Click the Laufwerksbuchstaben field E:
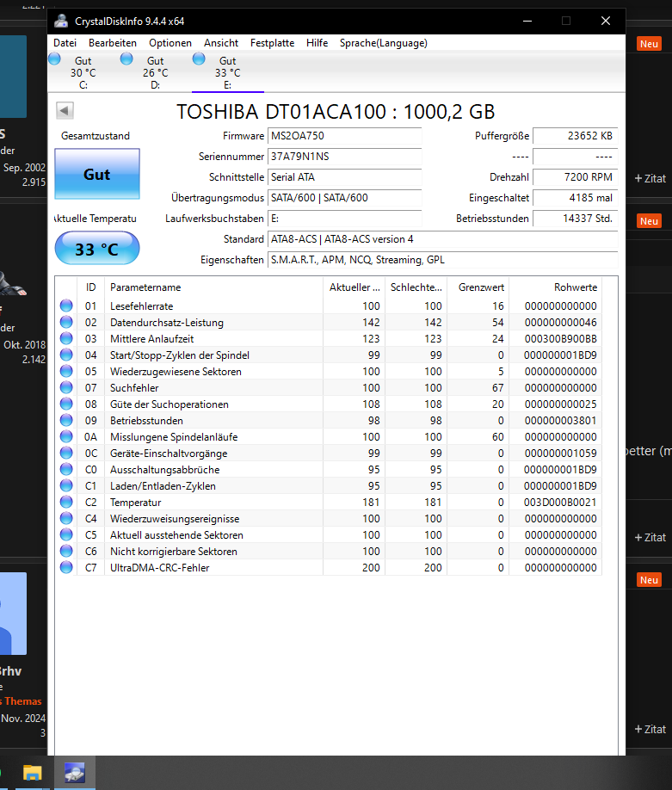Image resolution: width=672 pixels, height=790 pixels. (x=344, y=219)
